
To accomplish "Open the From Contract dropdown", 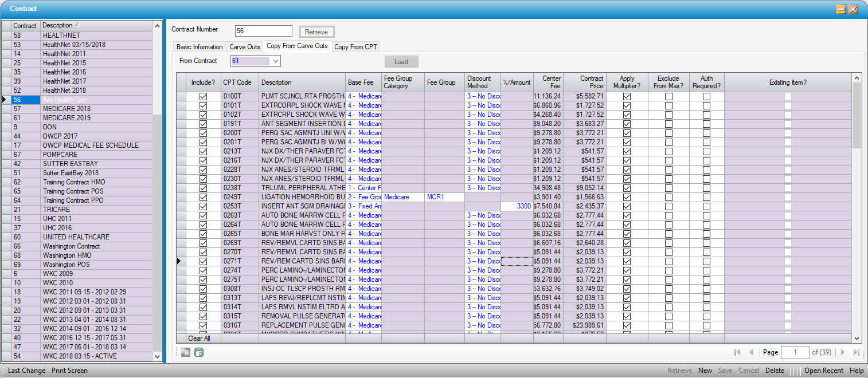I will point(275,61).
